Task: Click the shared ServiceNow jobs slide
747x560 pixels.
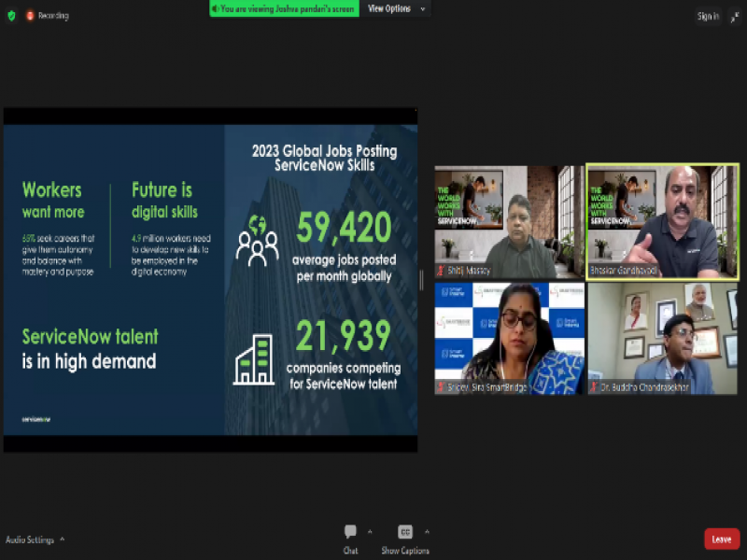Action: (210, 280)
